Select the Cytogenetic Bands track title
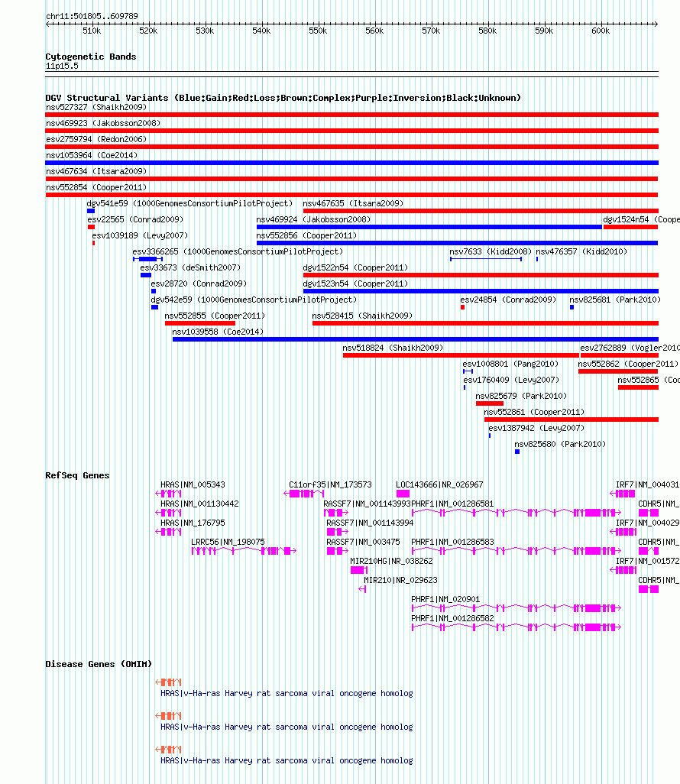This screenshot has height=784, width=680. tap(90, 57)
